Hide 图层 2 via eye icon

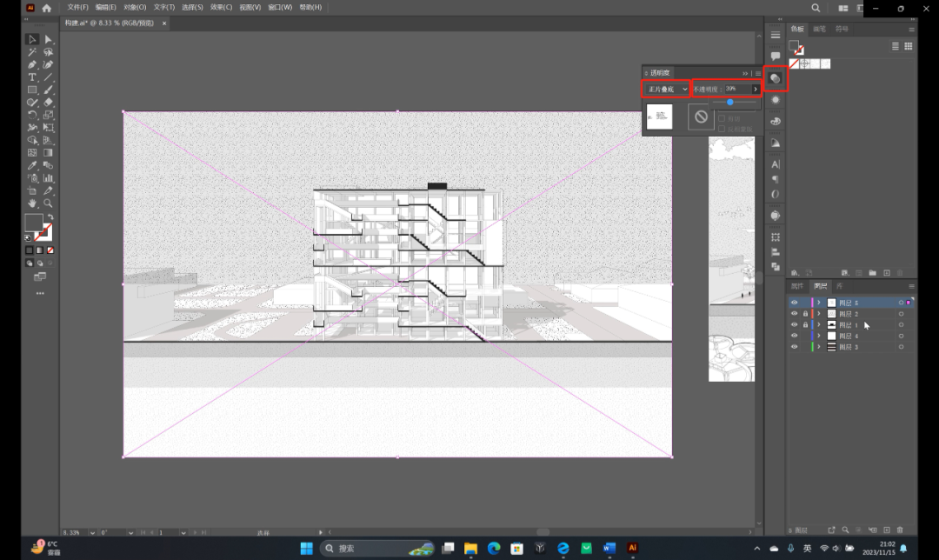tap(794, 314)
